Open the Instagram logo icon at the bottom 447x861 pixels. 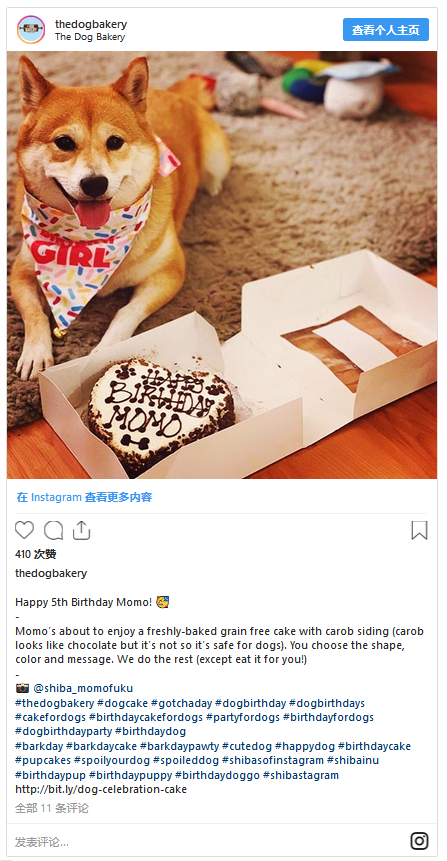(x=419, y=841)
